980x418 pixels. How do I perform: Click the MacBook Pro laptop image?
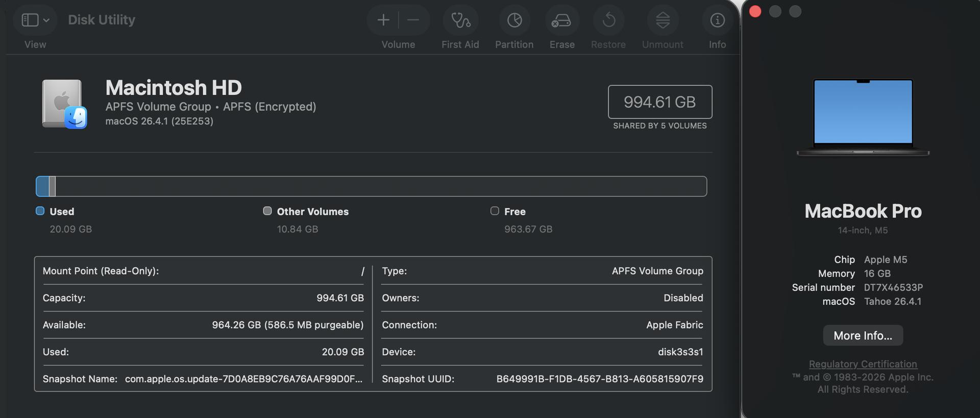(863, 117)
